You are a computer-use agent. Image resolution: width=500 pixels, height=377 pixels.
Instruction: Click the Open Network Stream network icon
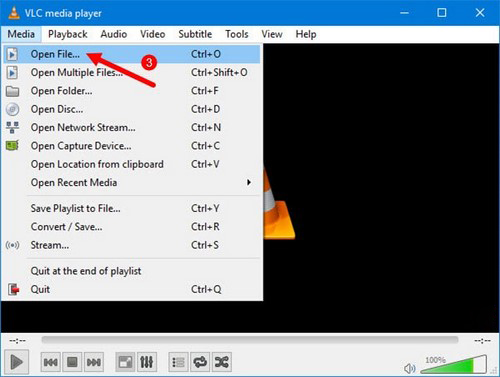coord(13,128)
